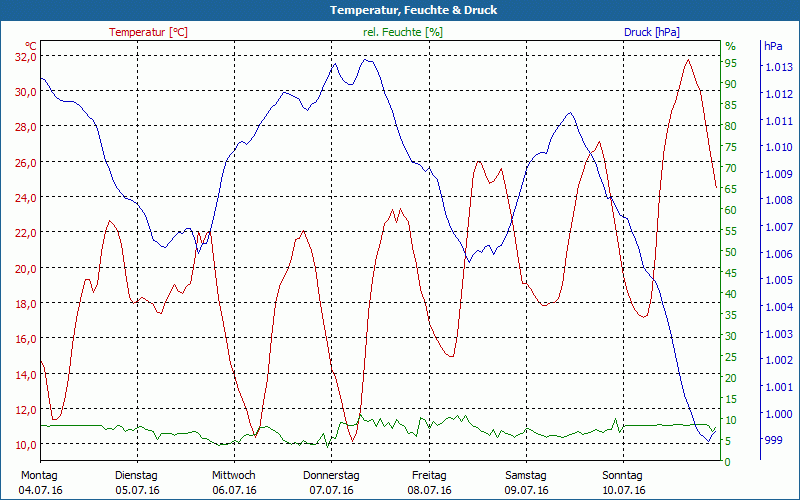Viewport: 800px width, 500px height.
Task: Click the Freitag day label
Action: pyautogui.click(x=429, y=476)
